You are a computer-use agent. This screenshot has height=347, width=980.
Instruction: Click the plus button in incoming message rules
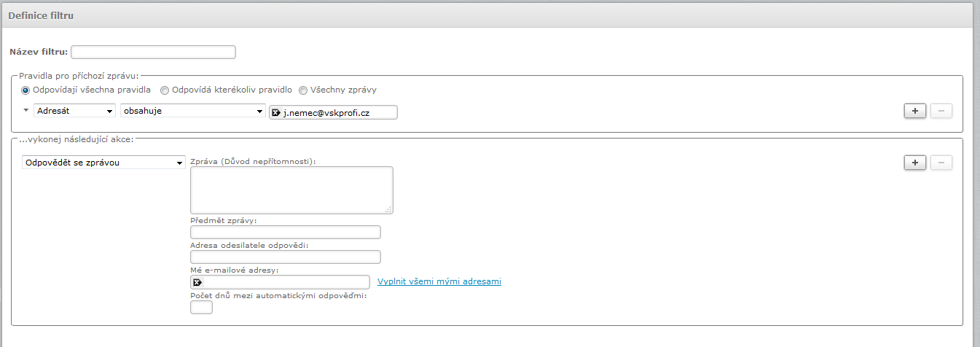914,111
